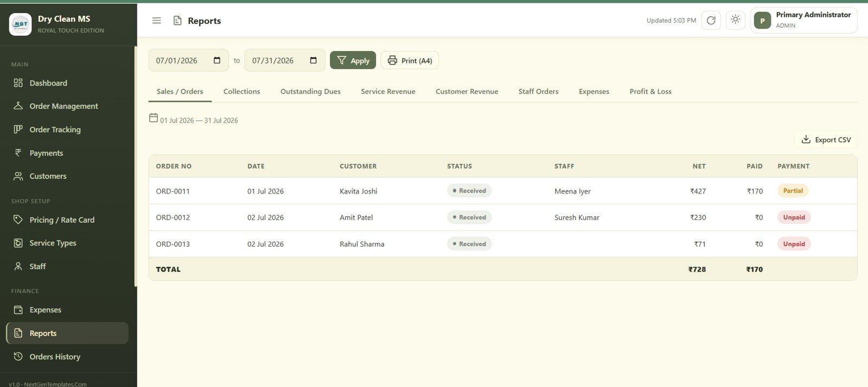Image resolution: width=868 pixels, height=387 pixels.
Task: Click the total net amount ₹728
Action: pyautogui.click(x=697, y=269)
